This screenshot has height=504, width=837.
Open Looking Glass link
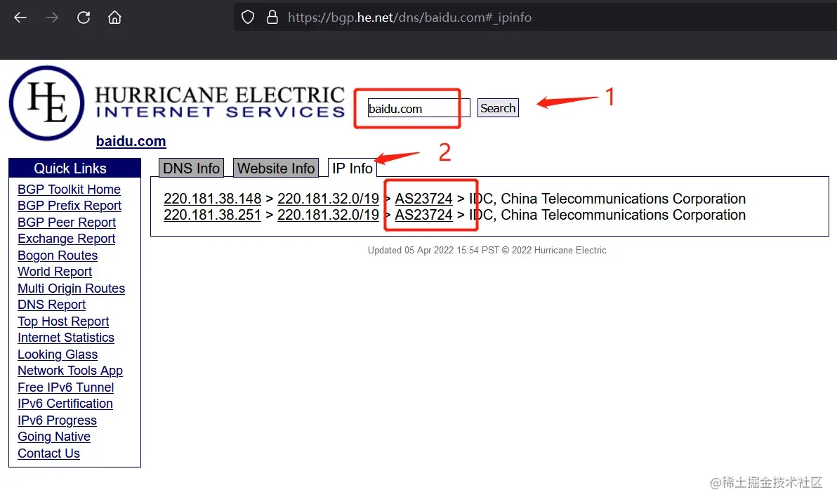pyautogui.click(x=58, y=354)
